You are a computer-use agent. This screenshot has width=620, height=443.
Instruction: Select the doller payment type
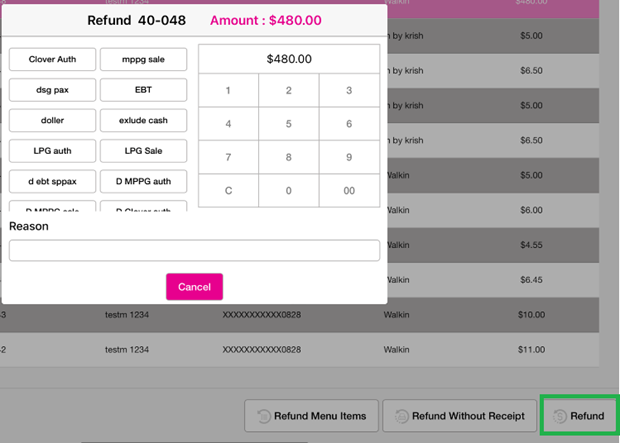tap(52, 121)
